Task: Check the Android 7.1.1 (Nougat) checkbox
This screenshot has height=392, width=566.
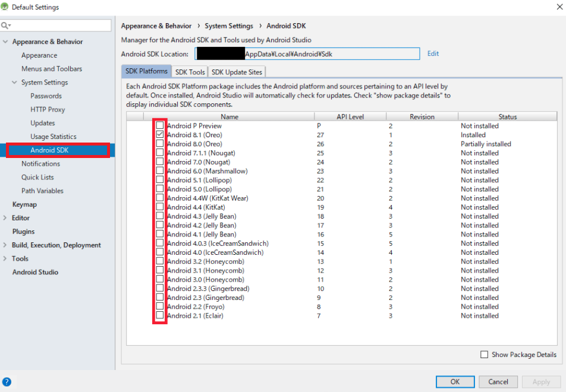Action: click(160, 153)
